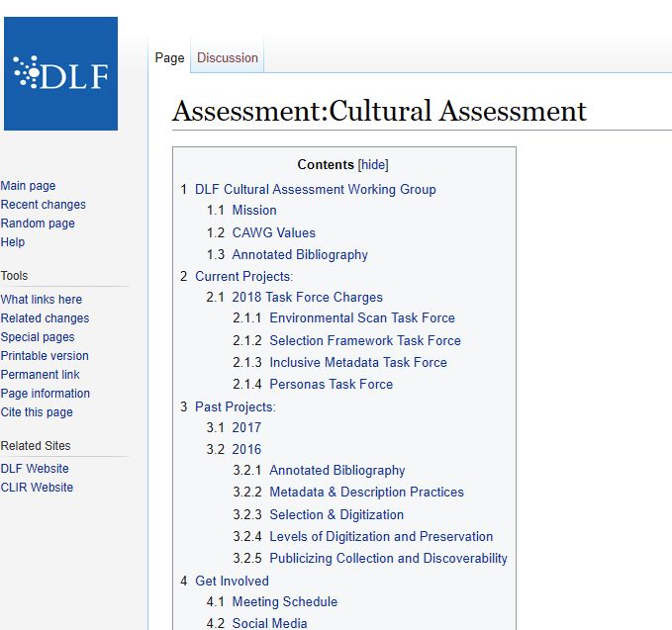Jump to Get Involved section
672x630 pixels.
[232, 582]
